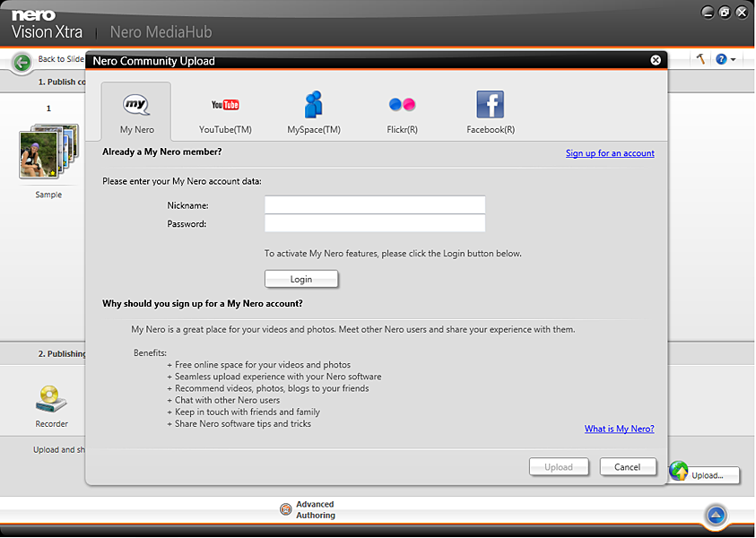
Task: Click the Cancel button
Action: 628,467
